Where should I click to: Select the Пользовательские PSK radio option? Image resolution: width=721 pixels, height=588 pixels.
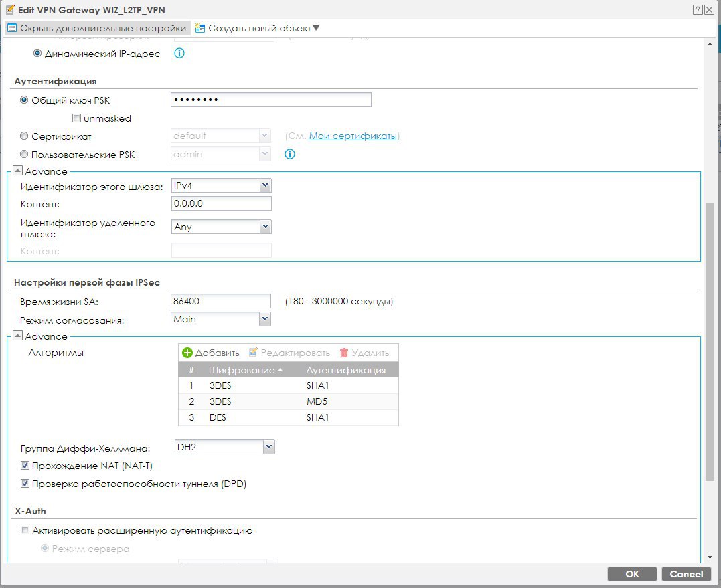pos(24,154)
